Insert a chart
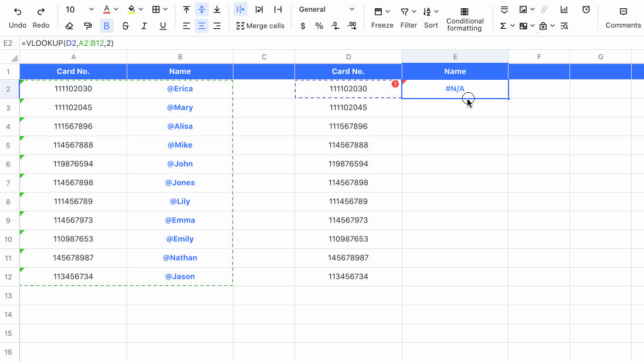The image size is (644, 361). [x=564, y=9]
